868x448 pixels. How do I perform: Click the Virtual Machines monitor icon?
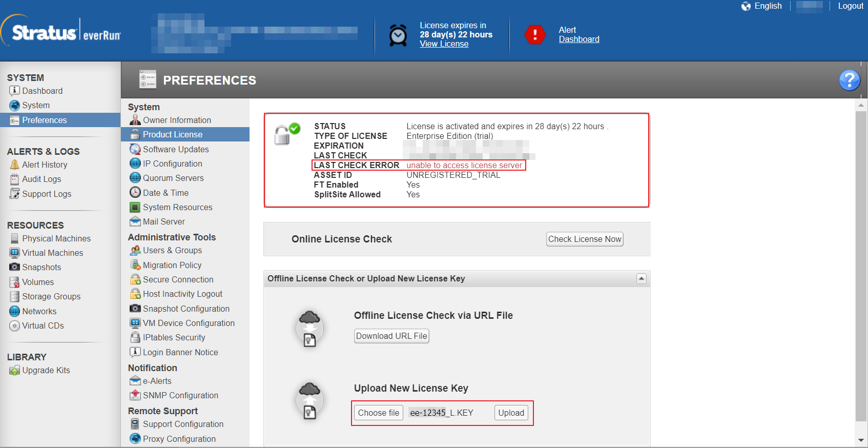(x=14, y=253)
